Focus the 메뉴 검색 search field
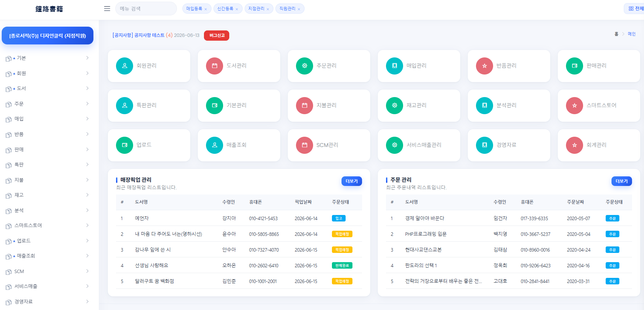Screen dimensions: 644x310 click(146, 9)
